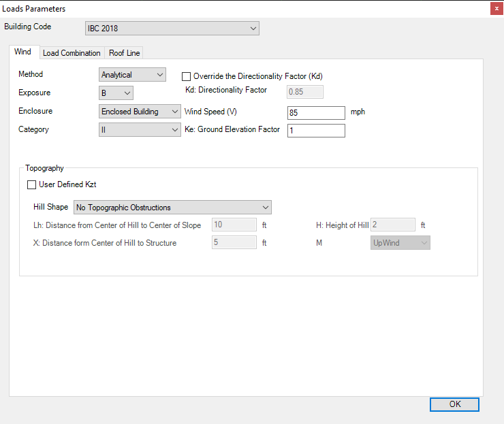
Task: Open the Exposure dropdown set to B
Action: [116, 93]
